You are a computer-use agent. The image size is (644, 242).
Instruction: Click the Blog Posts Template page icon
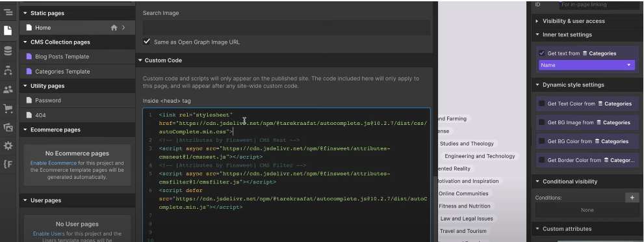click(29, 57)
